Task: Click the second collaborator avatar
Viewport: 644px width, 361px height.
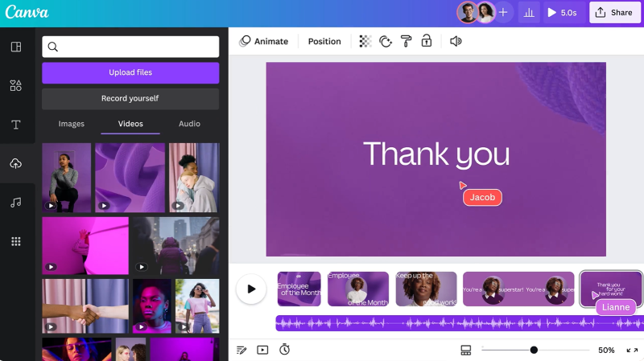Action: [x=486, y=12]
